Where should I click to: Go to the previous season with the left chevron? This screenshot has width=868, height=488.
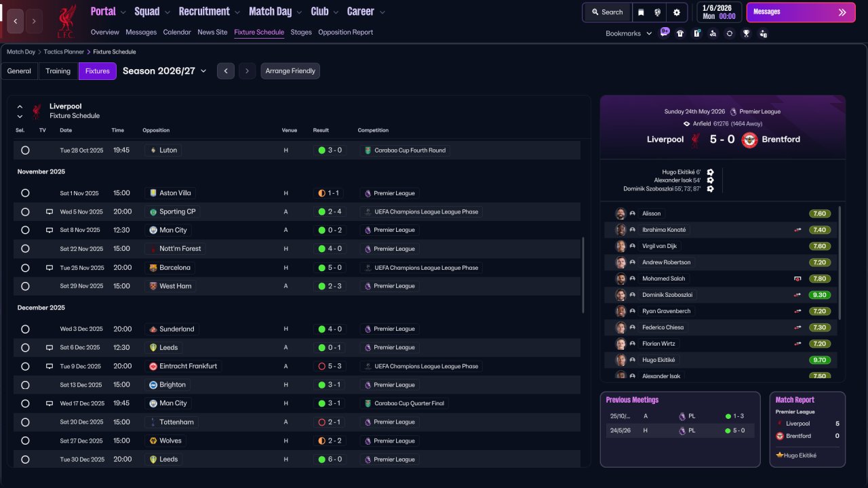pos(226,71)
